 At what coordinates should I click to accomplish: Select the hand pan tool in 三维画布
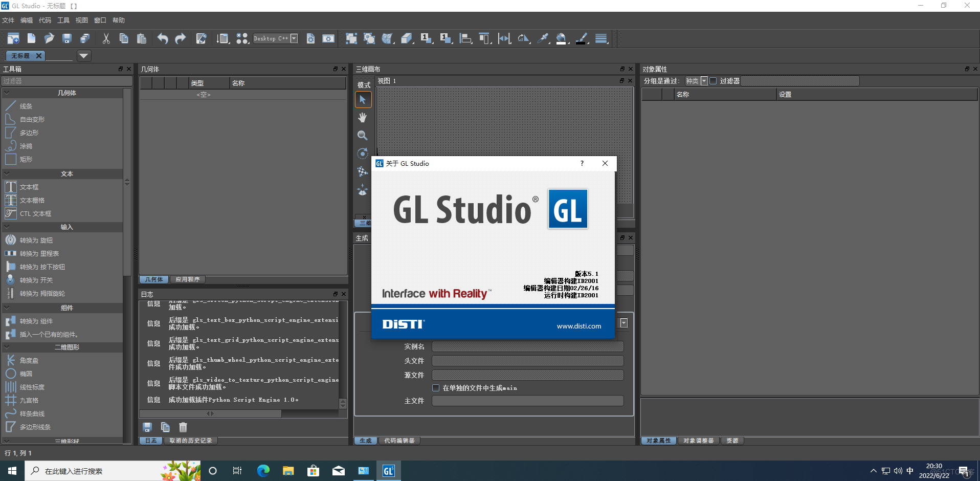coord(363,117)
